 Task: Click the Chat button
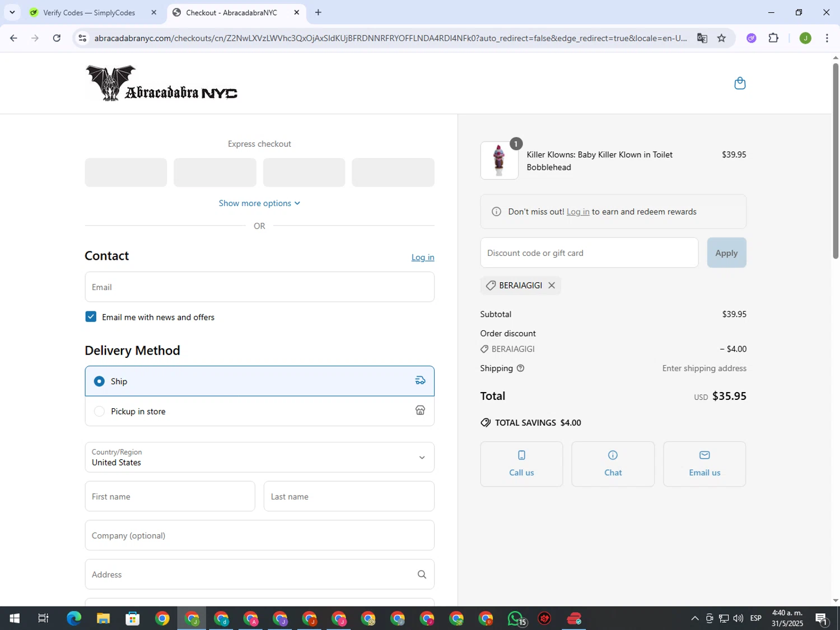613,464
